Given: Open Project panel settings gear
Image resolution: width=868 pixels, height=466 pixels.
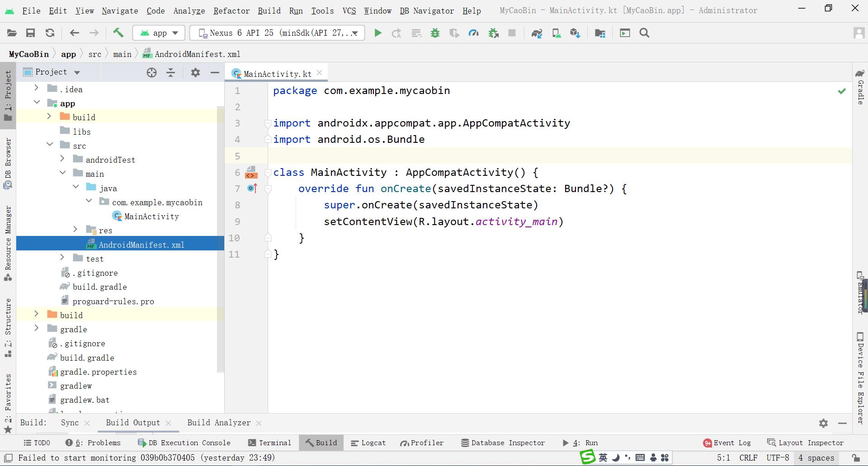Looking at the screenshot, I should (x=195, y=72).
